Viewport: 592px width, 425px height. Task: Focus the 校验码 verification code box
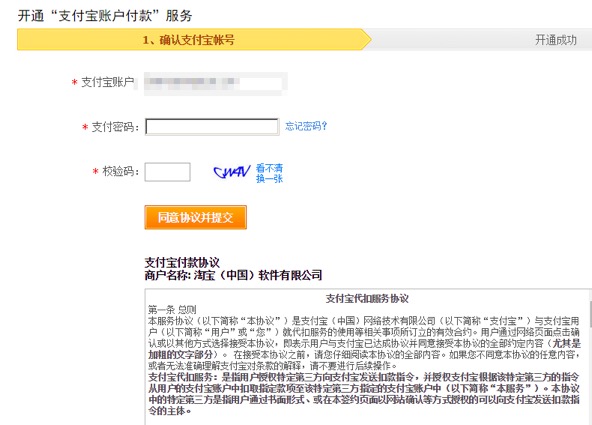tap(167, 172)
